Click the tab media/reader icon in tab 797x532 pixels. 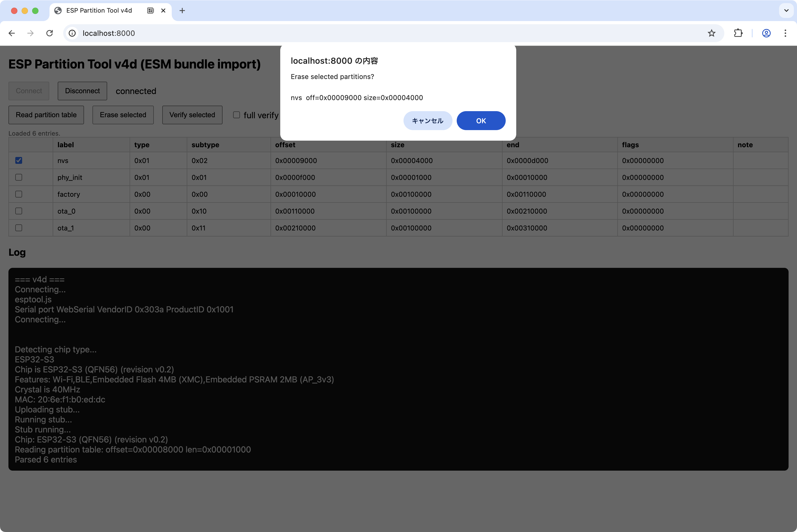click(x=151, y=11)
